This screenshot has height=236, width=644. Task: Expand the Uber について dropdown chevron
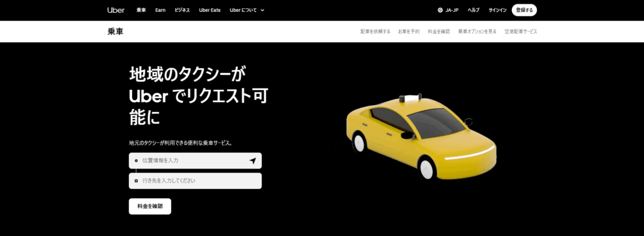click(x=262, y=10)
